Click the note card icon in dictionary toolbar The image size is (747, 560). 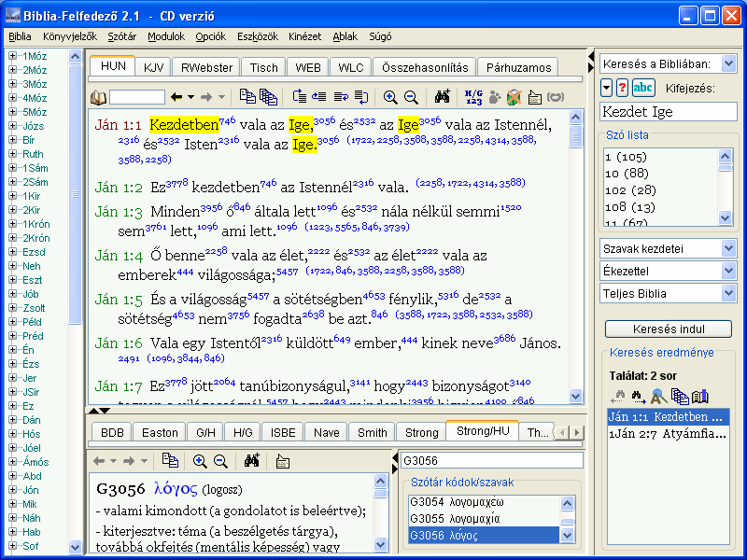tap(283, 461)
